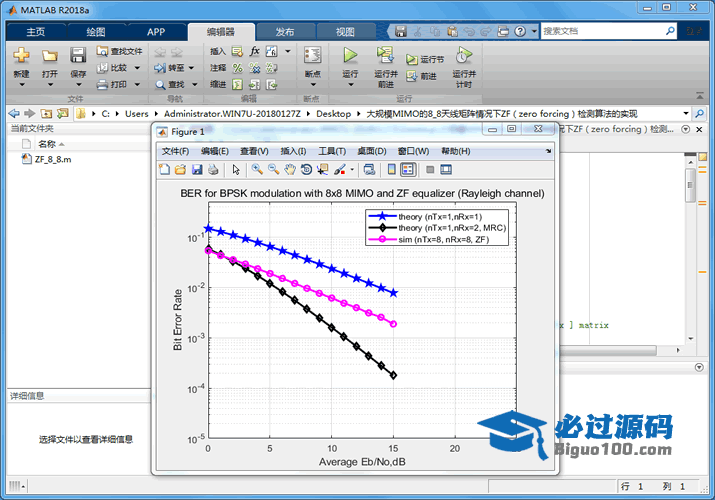Click the smart indent icon beside 缩进
Viewport: 715px width, 500px height.
(x=238, y=84)
